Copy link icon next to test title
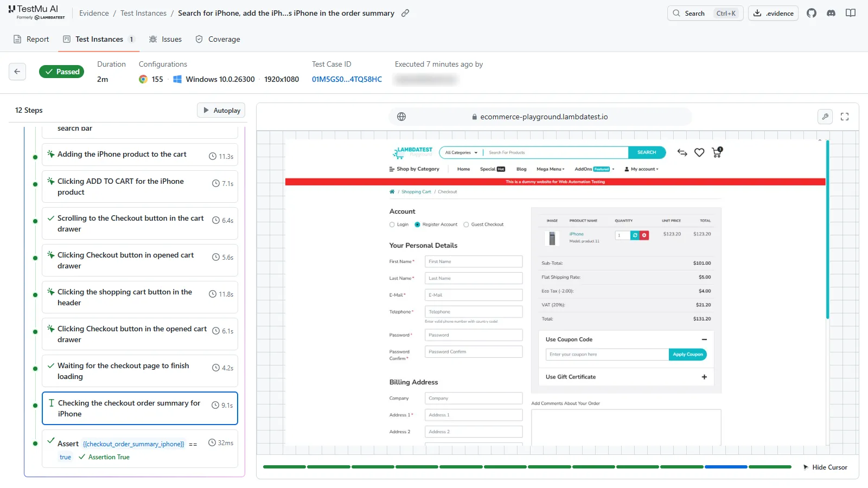Viewport: 868px width, 488px height. (405, 13)
